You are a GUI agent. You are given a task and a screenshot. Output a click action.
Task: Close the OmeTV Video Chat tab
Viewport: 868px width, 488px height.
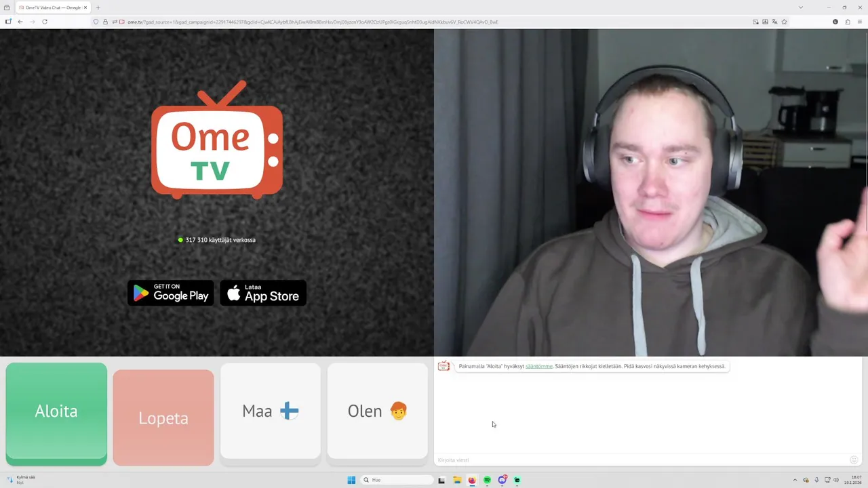click(85, 7)
